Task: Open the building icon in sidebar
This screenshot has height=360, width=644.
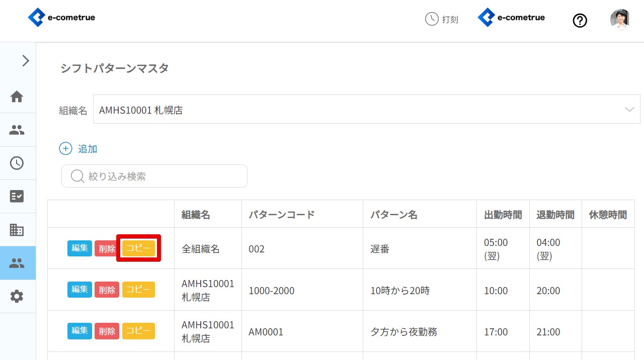Action: (x=17, y=230)
